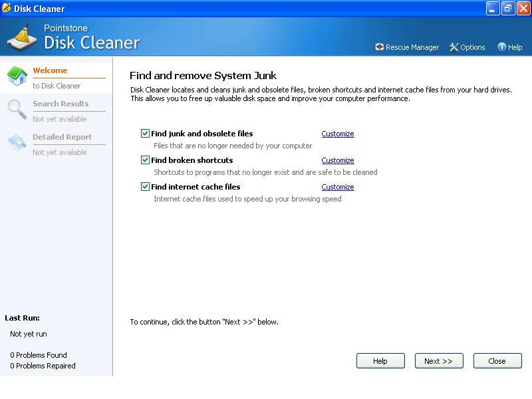Click the Help question-mark icon in header
Image resolution: width=532 pixels, height=399 pixels.
[501, 47]
